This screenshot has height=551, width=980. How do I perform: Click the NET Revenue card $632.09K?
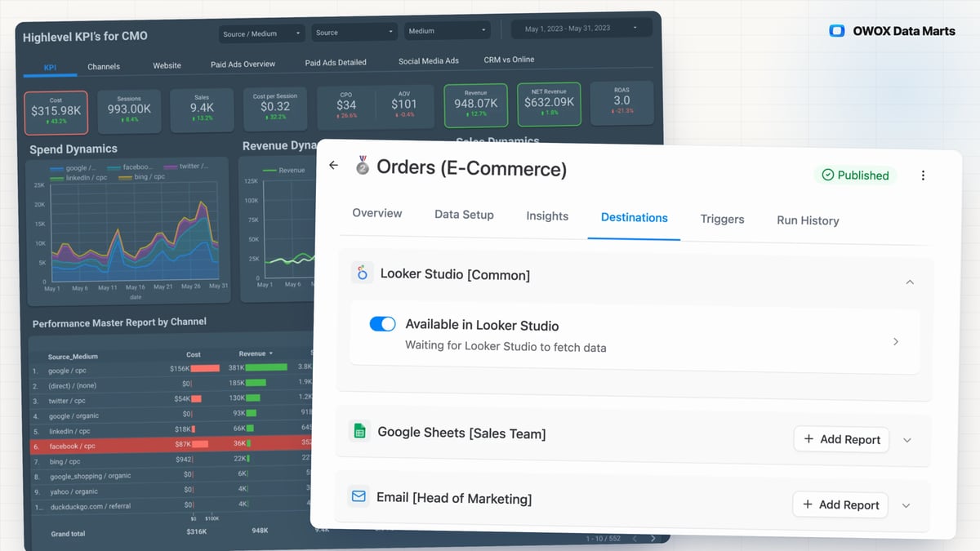(549, 104)
